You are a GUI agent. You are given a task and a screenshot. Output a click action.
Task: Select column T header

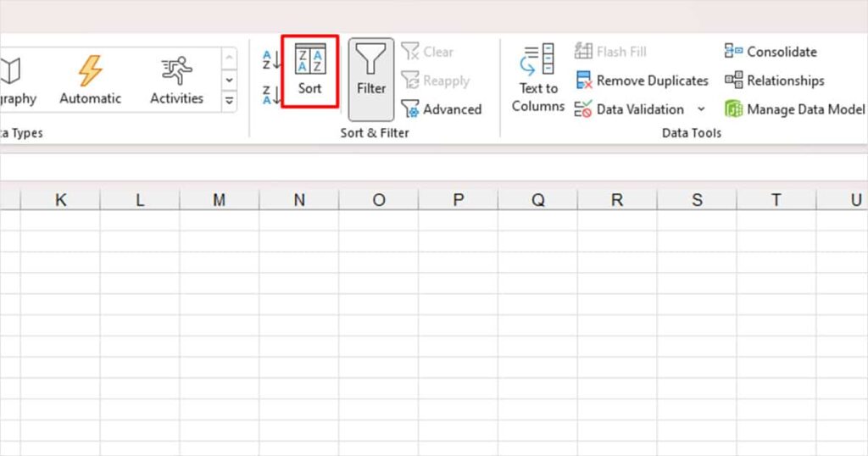[776, 200]
